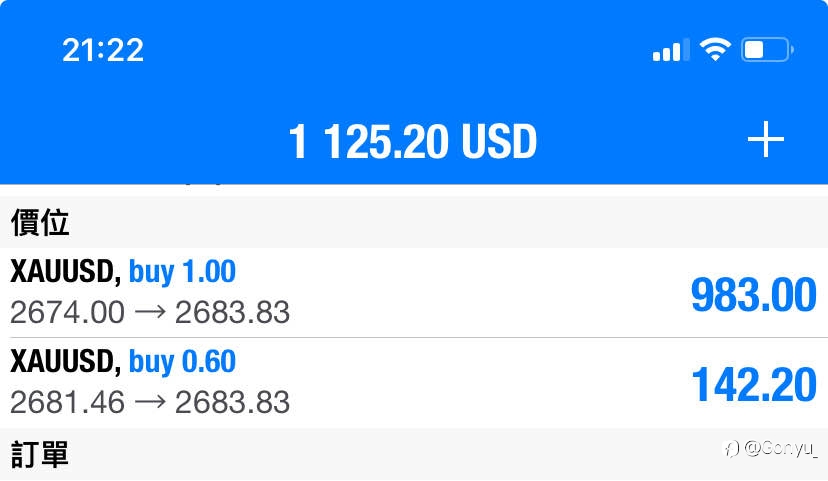Tap the @Gonyu_ watermark logo
This screenshot has width=828, height=481.
[770, 448]
